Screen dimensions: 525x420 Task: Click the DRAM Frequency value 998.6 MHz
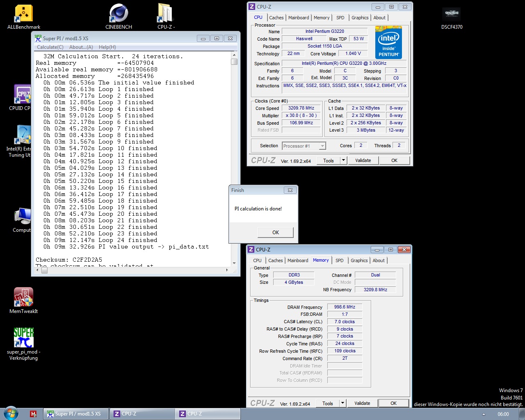coord(345,307)
